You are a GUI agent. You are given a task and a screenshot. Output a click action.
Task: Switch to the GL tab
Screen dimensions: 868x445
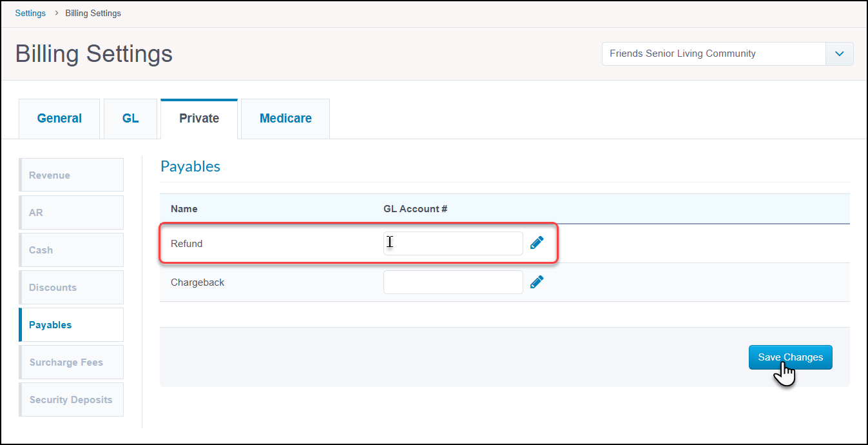(130, 119)
